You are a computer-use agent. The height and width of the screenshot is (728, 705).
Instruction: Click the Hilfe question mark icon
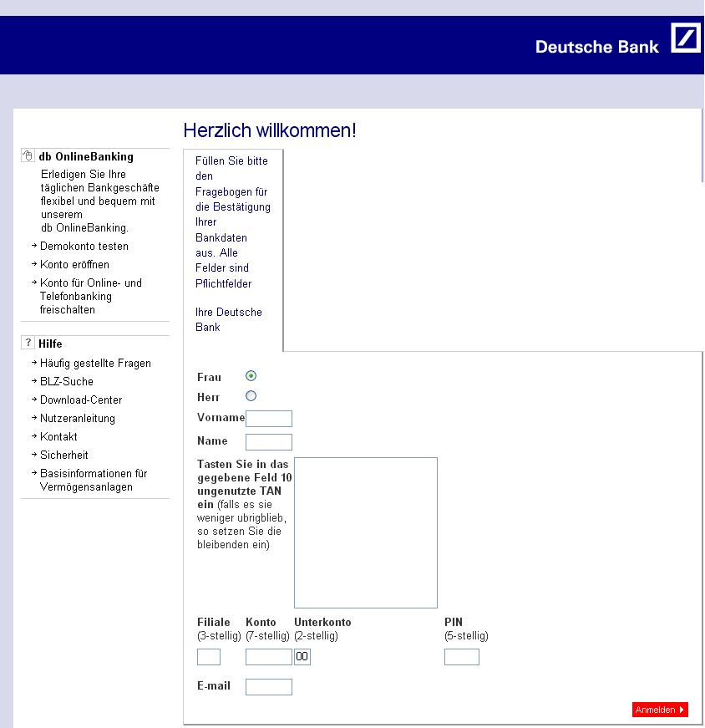(x=28, y=343)
